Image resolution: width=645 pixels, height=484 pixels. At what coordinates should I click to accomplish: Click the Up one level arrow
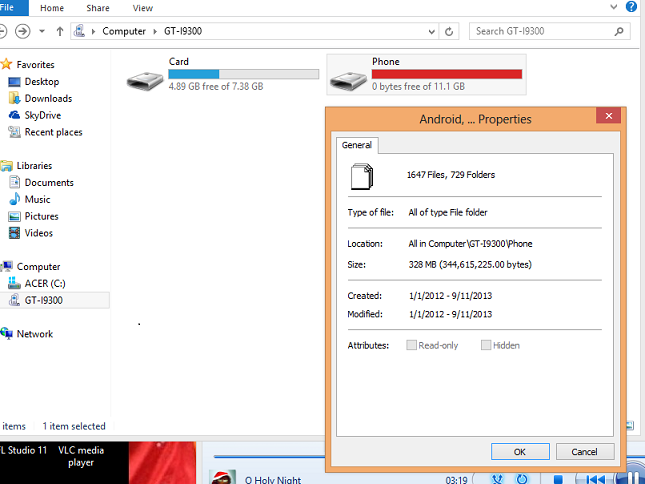pyautogui.click(x=60, y=31)
